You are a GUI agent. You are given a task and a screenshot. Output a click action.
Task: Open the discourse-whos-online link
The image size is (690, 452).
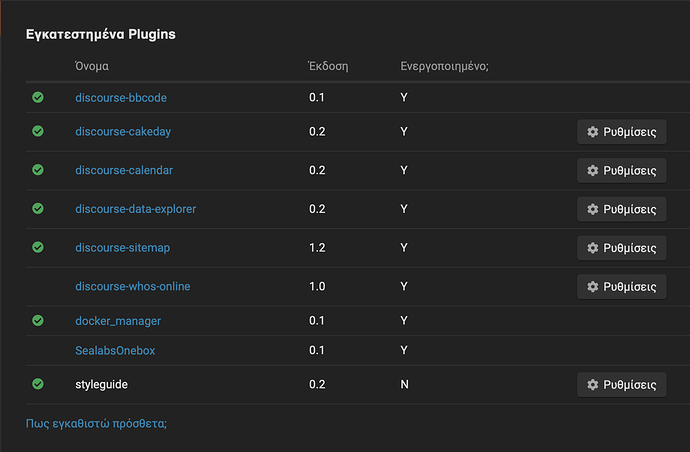133,287
